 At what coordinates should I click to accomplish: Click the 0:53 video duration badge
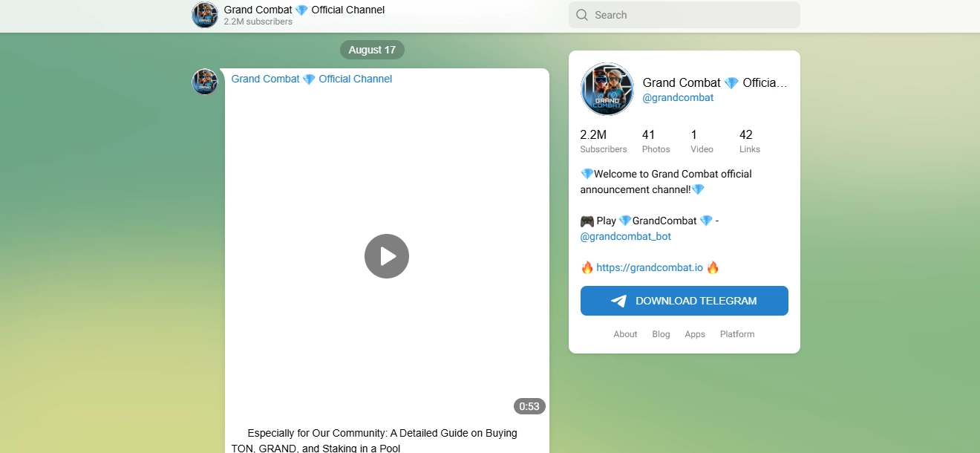tap(529, 406)
